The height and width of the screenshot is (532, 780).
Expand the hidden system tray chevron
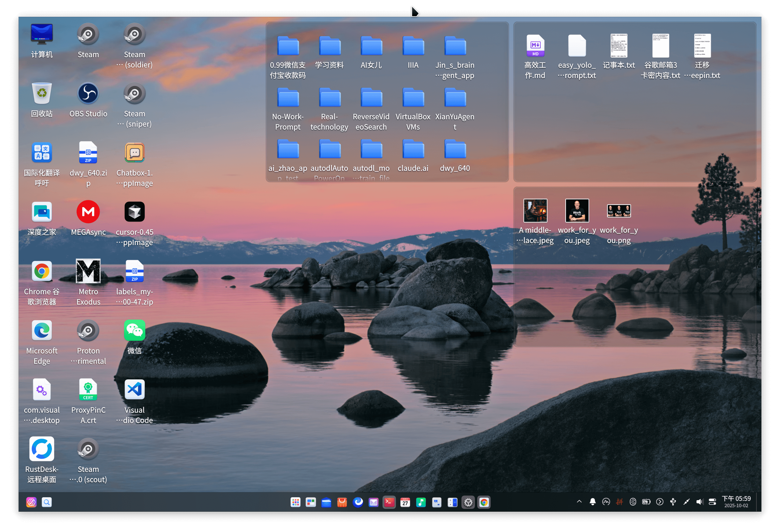tap(579, 502)
